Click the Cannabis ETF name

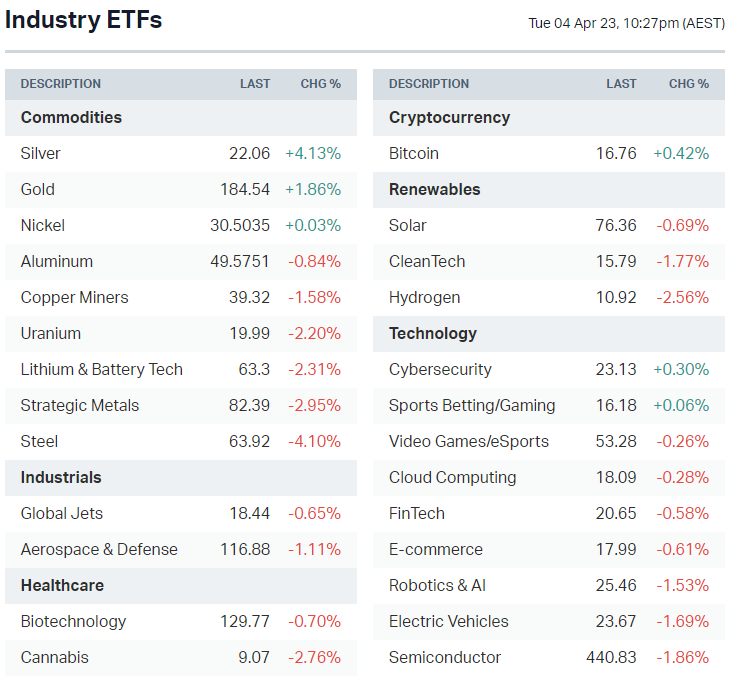coord(54,658)
